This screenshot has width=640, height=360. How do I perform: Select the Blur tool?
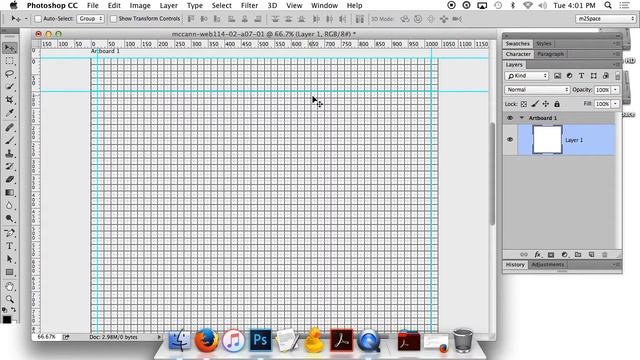pos(9,206)
